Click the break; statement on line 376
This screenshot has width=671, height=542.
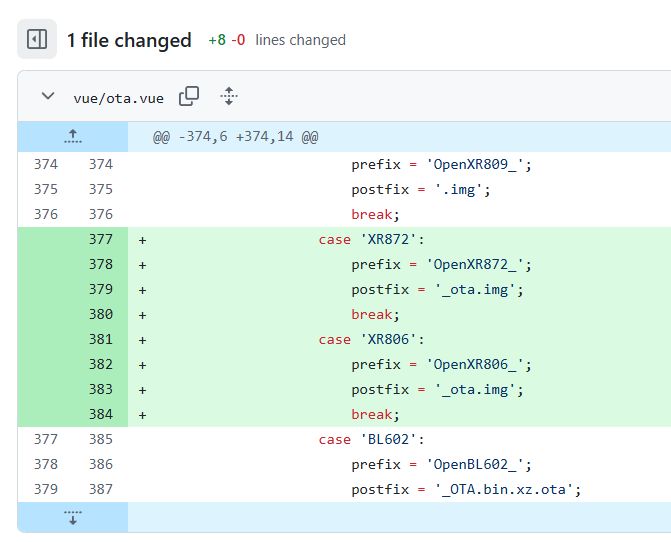click(375, 214)
